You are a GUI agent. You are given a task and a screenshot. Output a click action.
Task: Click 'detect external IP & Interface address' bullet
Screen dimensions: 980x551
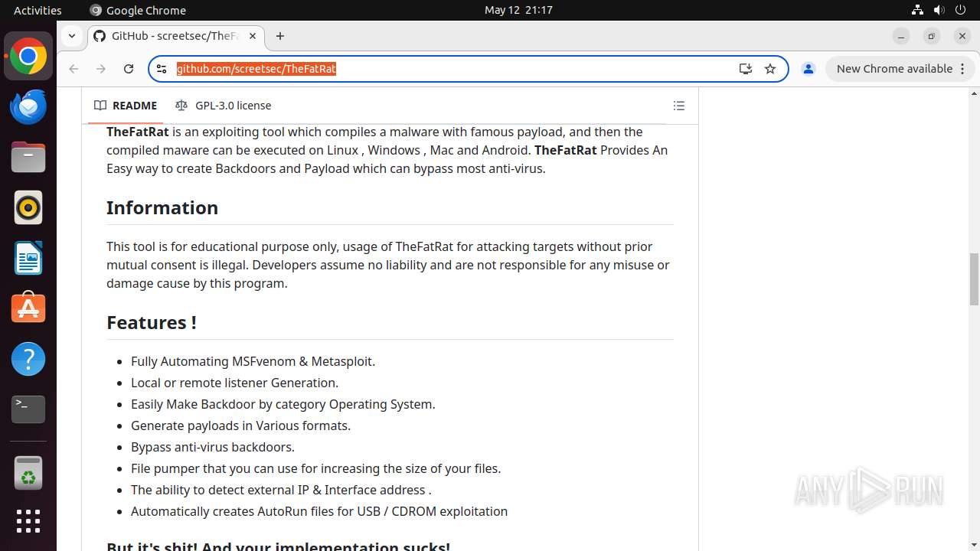[281, 490]
